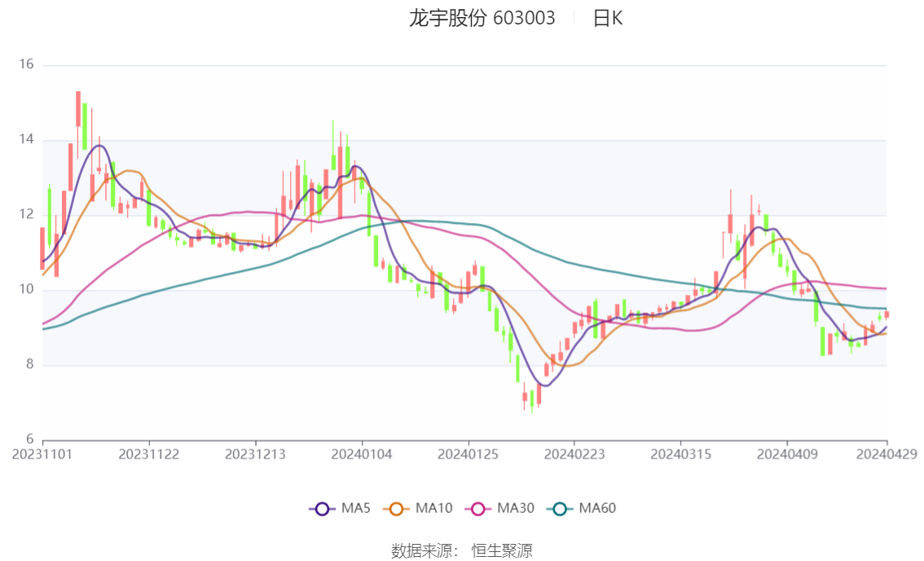Viewport: 924px width, 561px height.
Task: Click the lowest candlestick wick below 7
Action: [x=531, y=401]
